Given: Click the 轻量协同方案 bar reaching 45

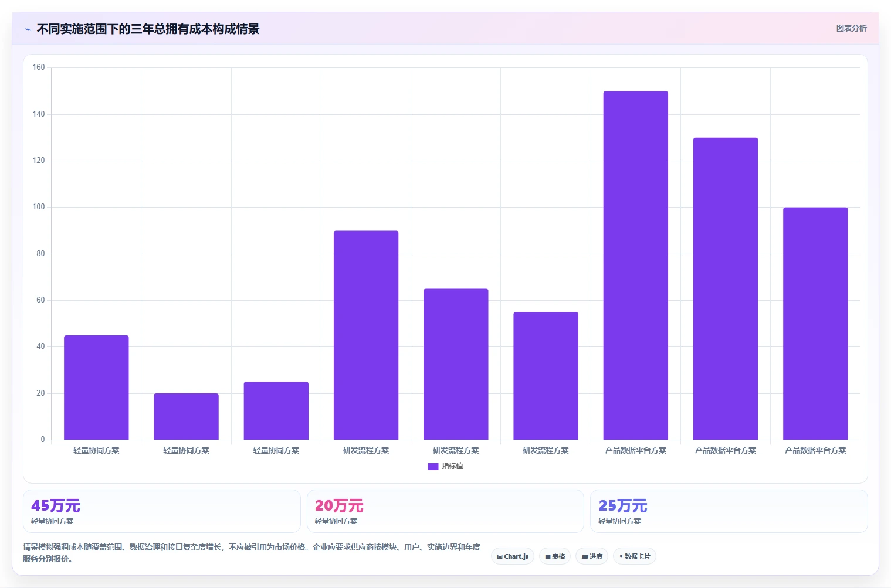Looking at the screenshot, I should (96, 388).
